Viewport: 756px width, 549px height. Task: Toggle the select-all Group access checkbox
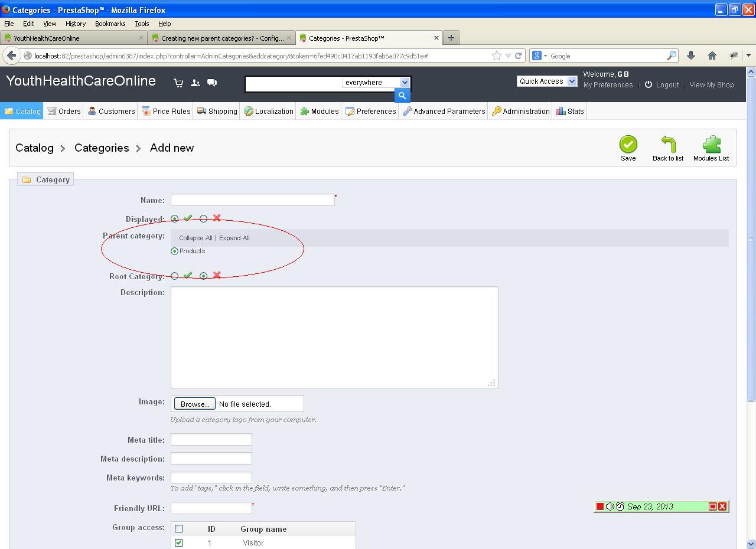coord(179,529)
